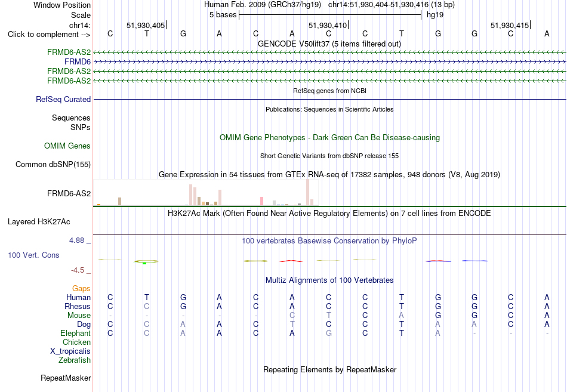Image resolution: width=567 pixels, height=392 pixels.
Task: Click the OMIM Genes label
Action: tap(67, 146)
